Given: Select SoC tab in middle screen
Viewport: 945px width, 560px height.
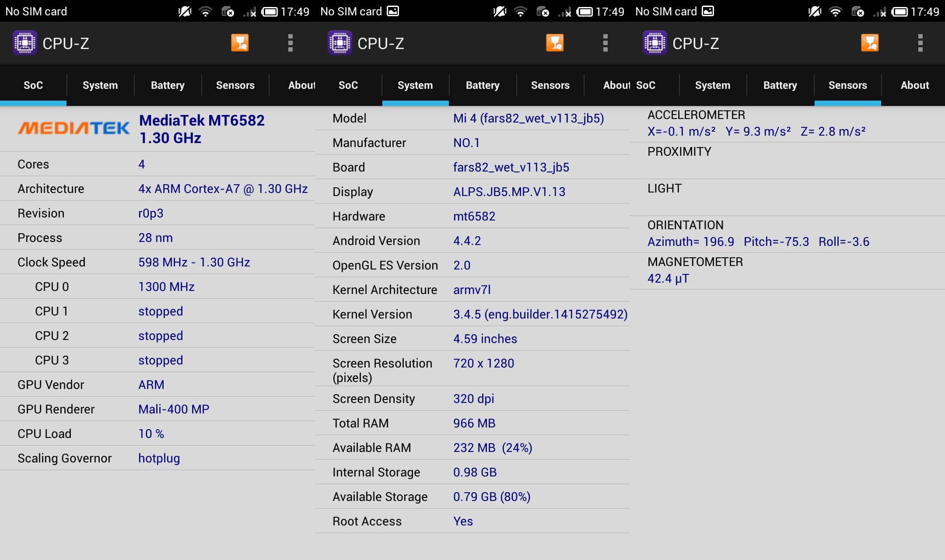Looking at the screenshot, I should pos(348,85).
